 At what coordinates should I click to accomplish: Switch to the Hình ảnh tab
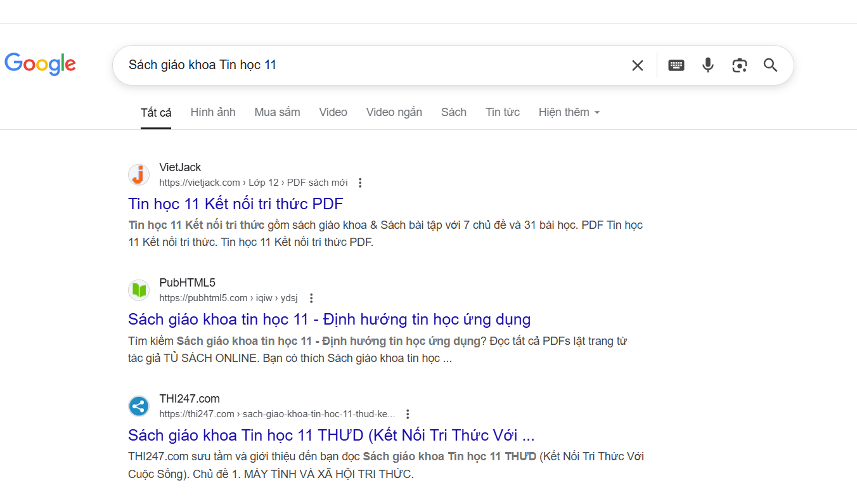(213, 112)
